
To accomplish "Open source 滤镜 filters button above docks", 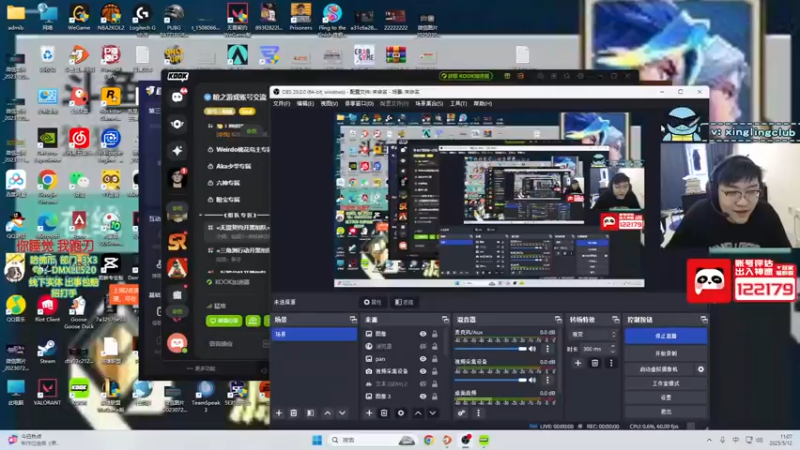I will click(404, 302).
